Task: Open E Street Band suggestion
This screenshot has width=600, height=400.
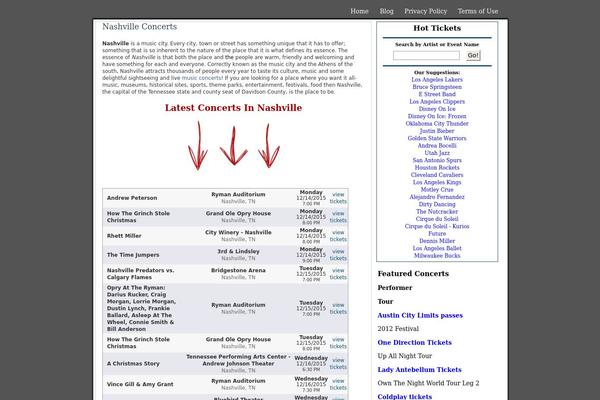Action: click(437, 94)
